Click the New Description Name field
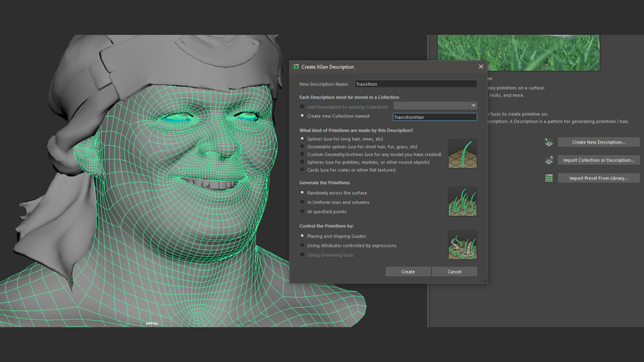 click(x=415, y=84)
